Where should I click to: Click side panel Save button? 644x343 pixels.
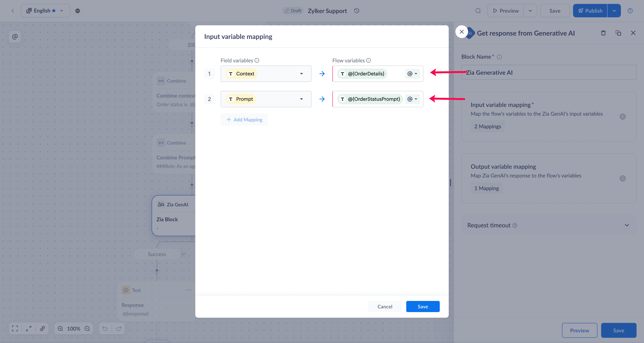pos(618,330)
